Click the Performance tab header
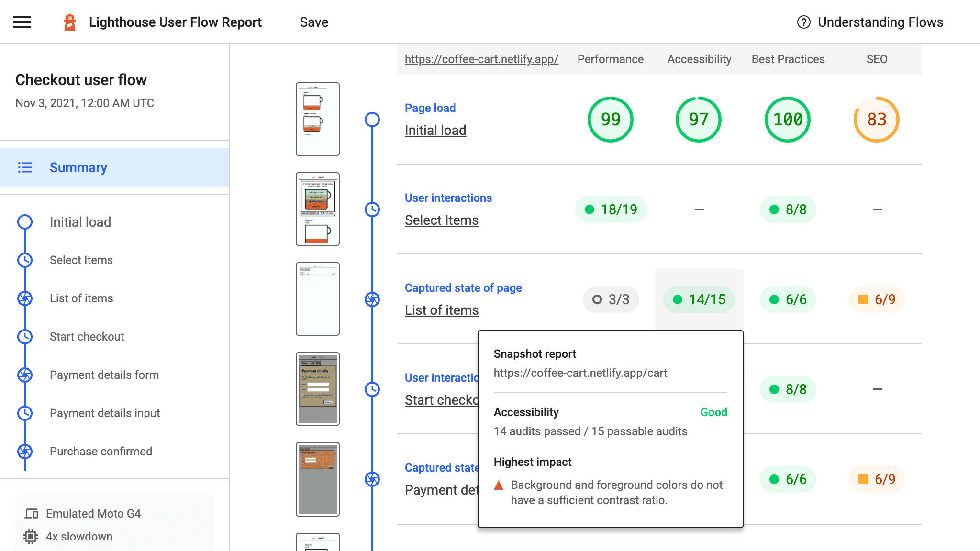980x551 pixels. click(610, 59)
